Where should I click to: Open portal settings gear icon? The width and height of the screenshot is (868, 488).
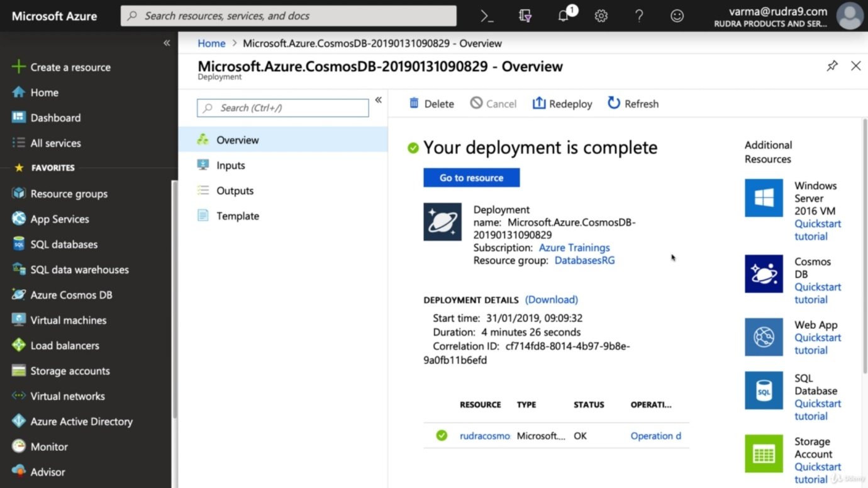[x=601, y=16]
